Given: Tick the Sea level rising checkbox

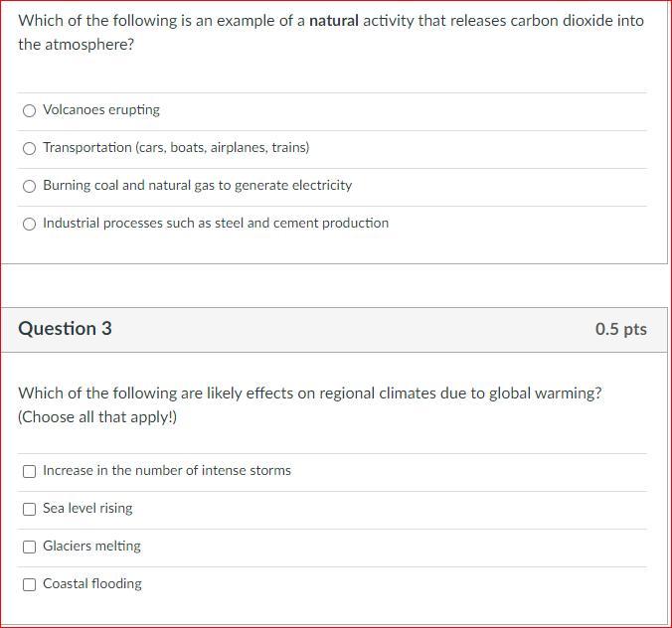Looking at the screenshot, I should click(x=30, y=509).
